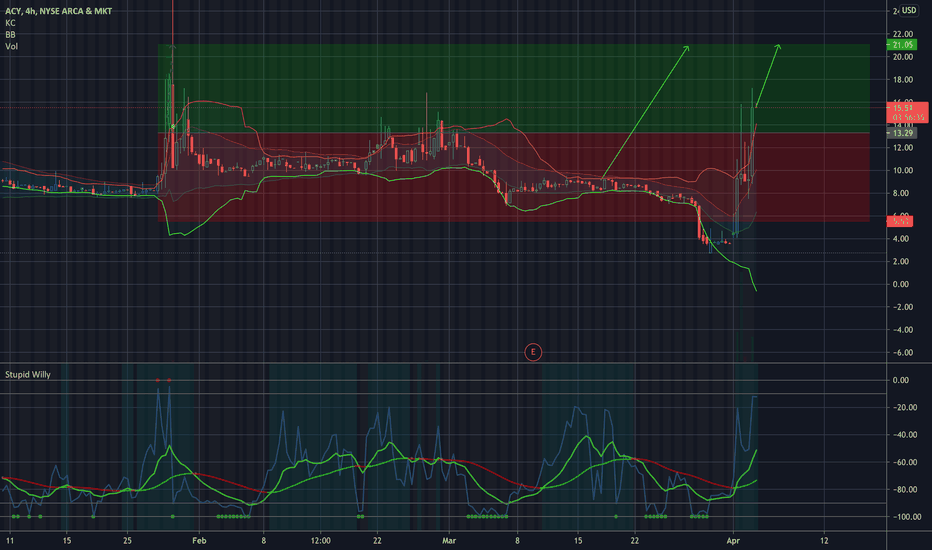Click the 0.00 price scale value on main chart
This screenshot has width=932, height=550.
pyautogui.click(x=901, y=284)
